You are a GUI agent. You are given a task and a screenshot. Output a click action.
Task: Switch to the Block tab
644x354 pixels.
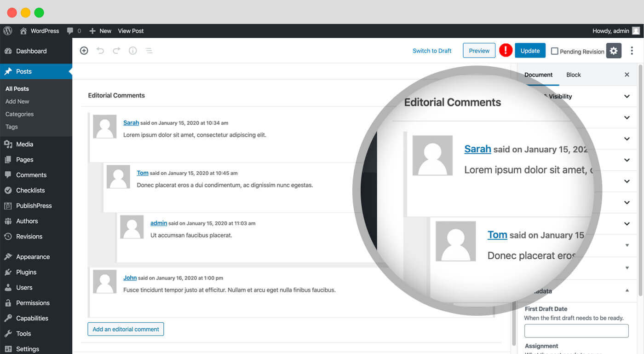point(574,75)
